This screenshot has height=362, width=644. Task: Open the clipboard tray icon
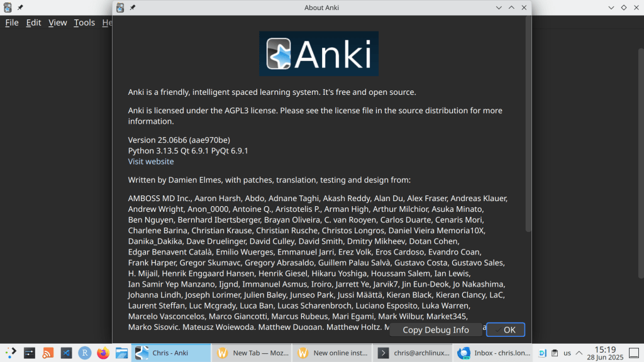coord(555,353)
